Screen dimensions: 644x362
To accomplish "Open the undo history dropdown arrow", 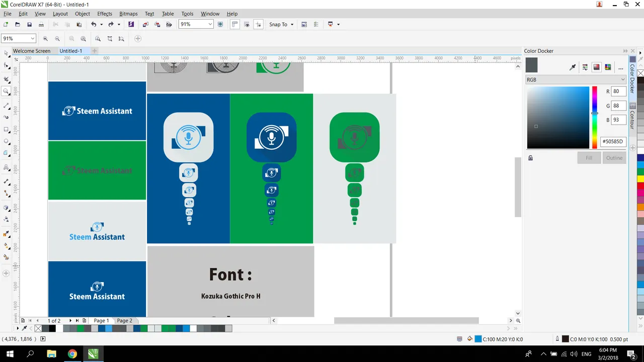I will pos(101,24).
